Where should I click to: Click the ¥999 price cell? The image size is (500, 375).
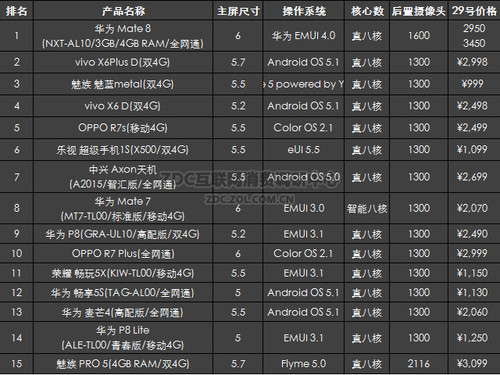473,84
